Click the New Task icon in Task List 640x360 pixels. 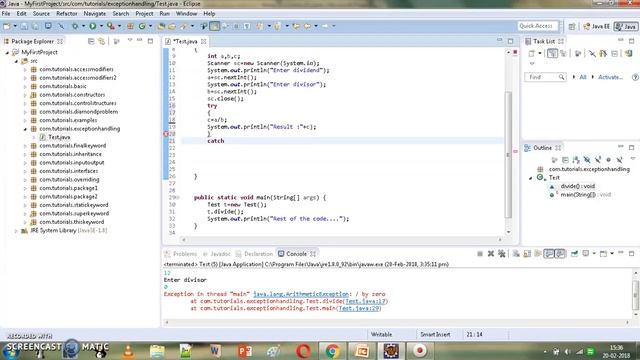tap(531, 53)
